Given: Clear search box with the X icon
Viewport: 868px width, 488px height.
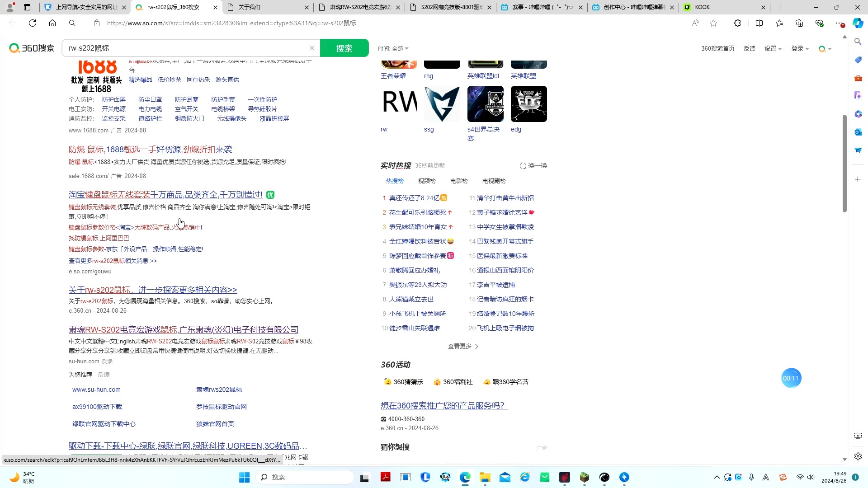Looking at the screenshot, I should tap(312, 48).
